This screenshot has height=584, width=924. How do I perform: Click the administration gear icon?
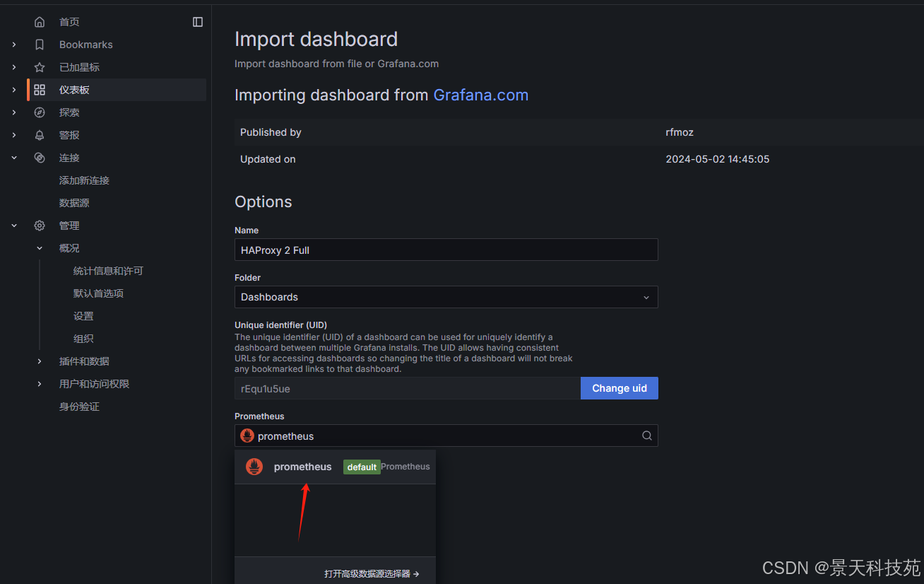(x=40, y=226)
